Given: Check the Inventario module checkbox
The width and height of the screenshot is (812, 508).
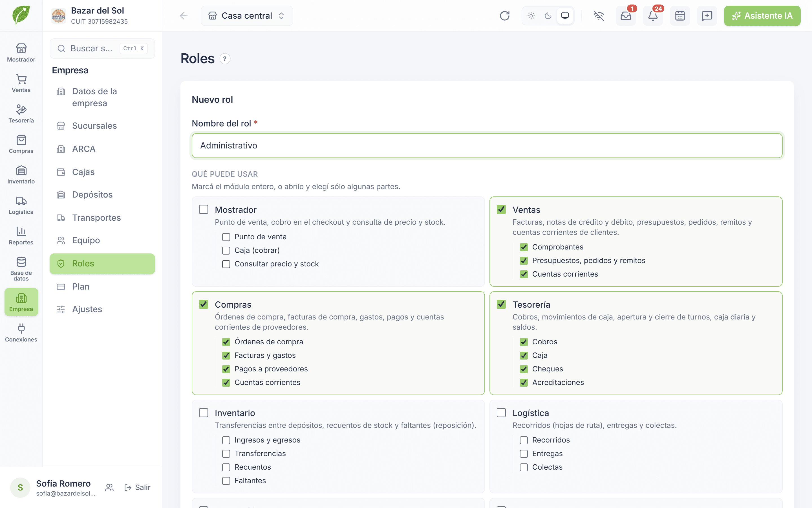Looking at the screenshot, I should (x=204, y=413).
